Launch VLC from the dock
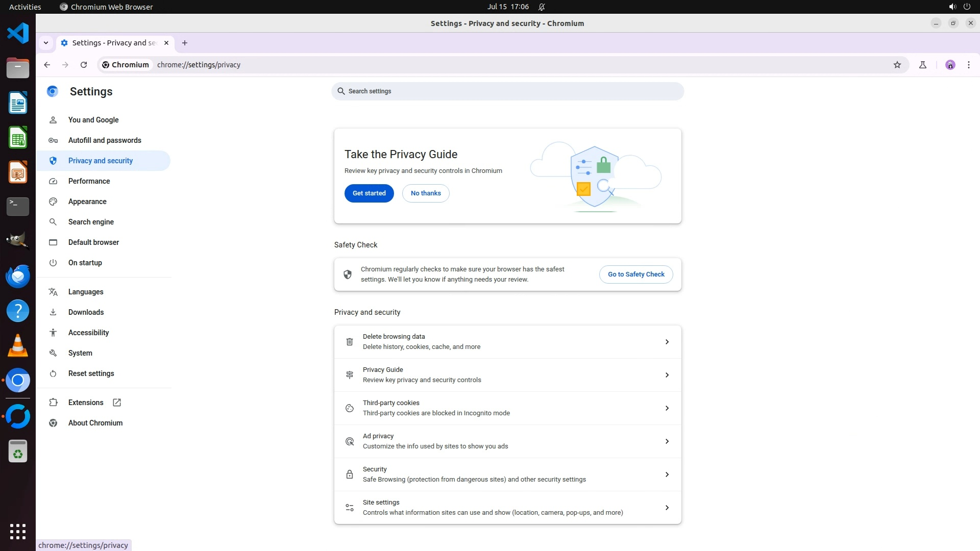The height and width of the screenshot is (551, 980). click(x=18, y=346)
